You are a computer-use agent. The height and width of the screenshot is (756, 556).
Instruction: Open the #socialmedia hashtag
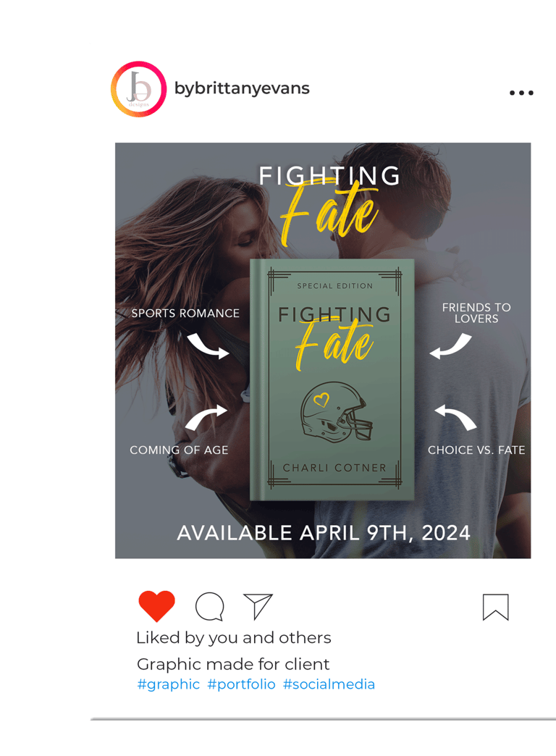click(x=329, y=684)
